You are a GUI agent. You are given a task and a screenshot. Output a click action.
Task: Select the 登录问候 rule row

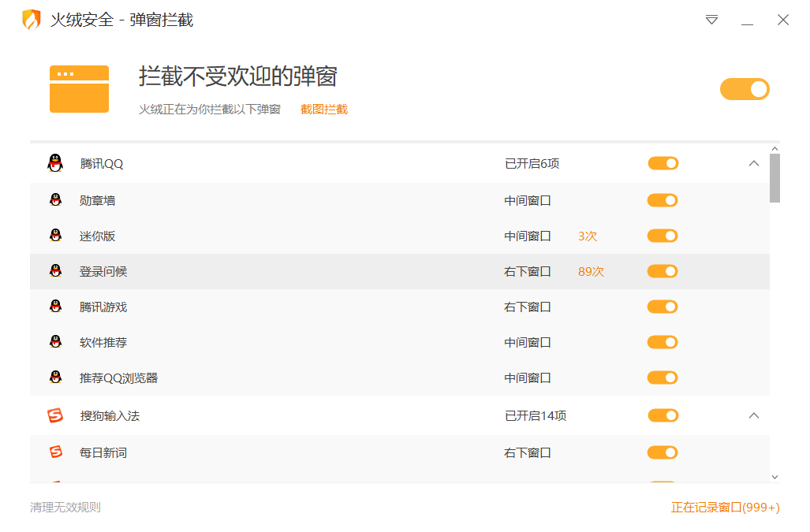(400, 271)
